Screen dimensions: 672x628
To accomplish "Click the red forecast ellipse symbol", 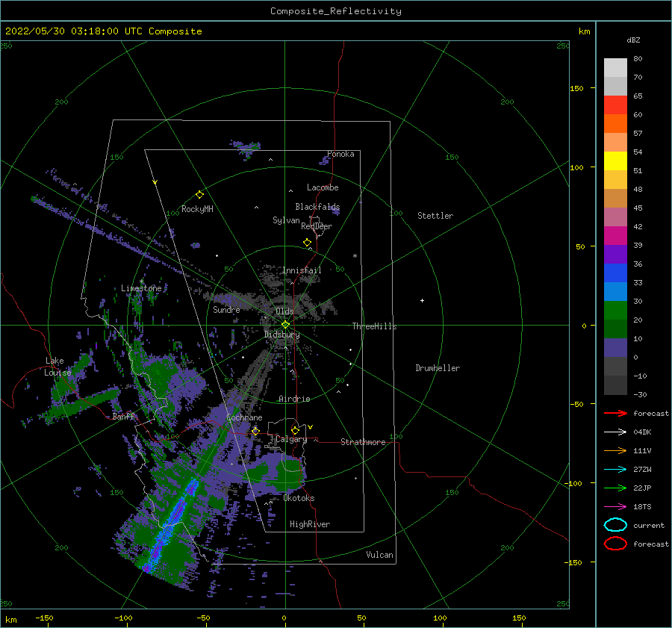I will click(615, 544).
